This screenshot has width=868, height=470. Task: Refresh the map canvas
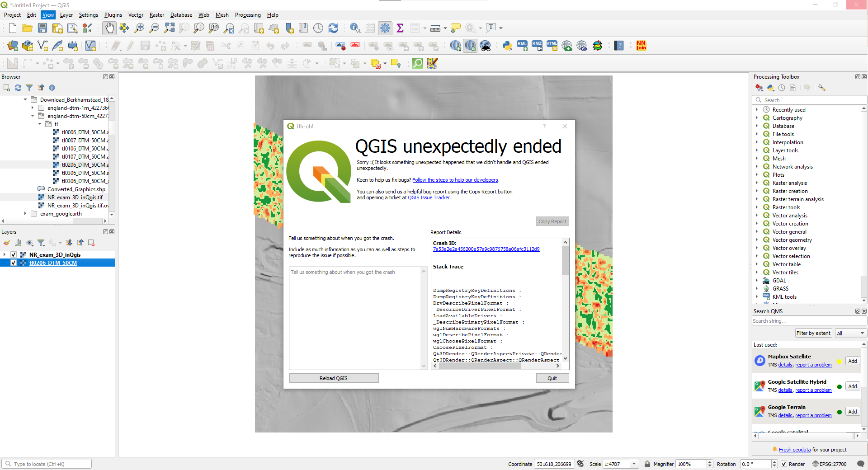coord(334,28)
